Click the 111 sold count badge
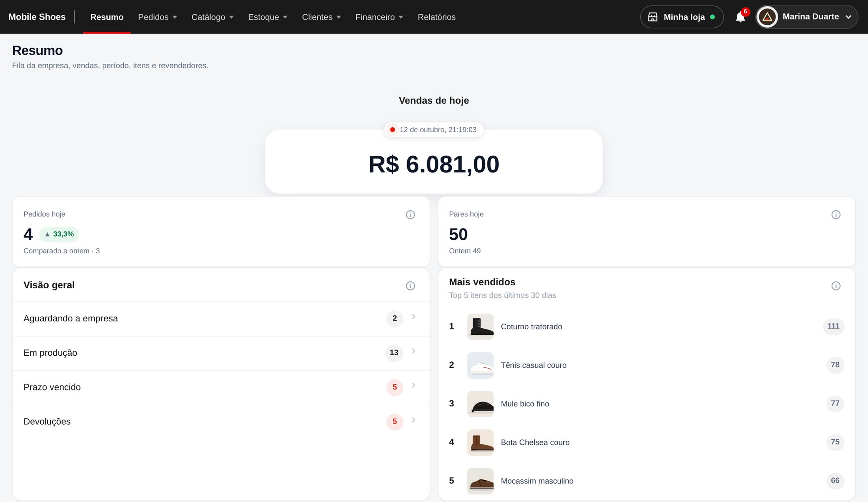868x502 pixels. pyautogui.click(x=833, y=326)
